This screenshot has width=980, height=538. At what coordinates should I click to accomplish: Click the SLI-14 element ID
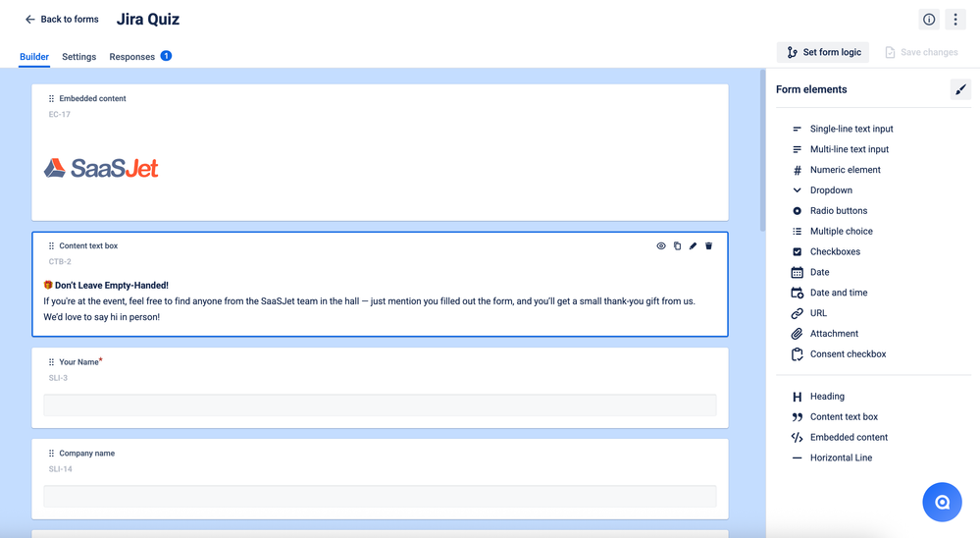coord(60,469)
